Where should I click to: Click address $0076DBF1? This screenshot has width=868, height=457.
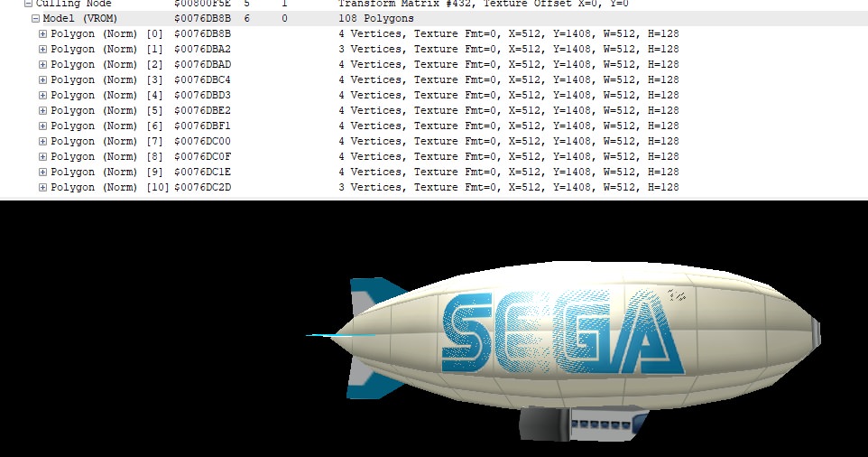(x=203, y=126)
